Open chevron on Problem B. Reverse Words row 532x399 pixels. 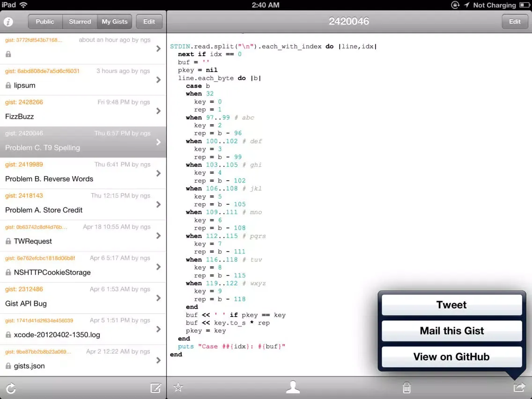click(x=158, y=173)
